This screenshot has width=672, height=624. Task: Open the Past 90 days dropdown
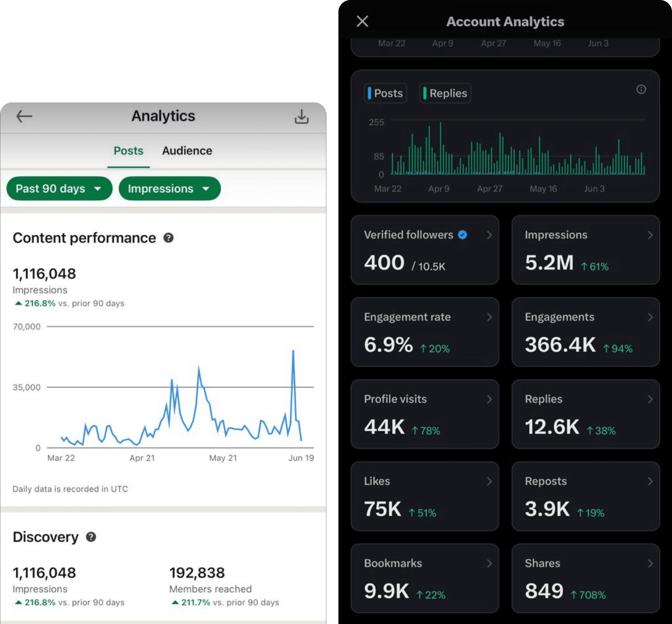(59, 189)
